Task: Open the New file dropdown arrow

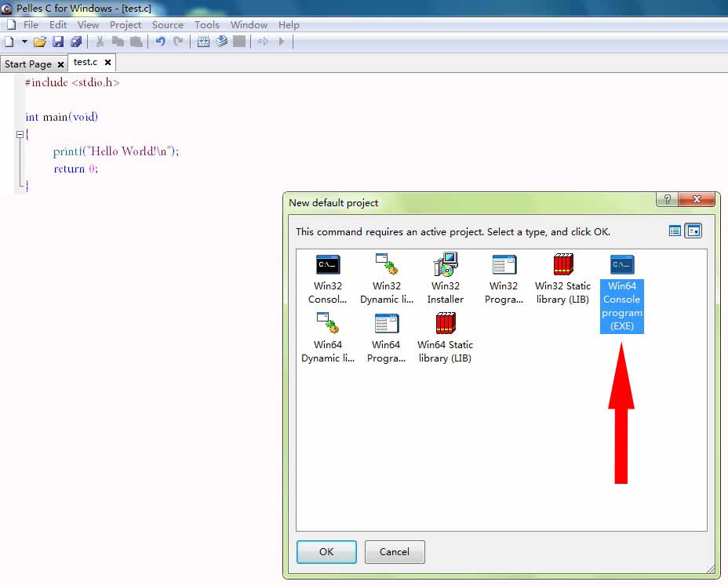Action: tap(24, 42)
